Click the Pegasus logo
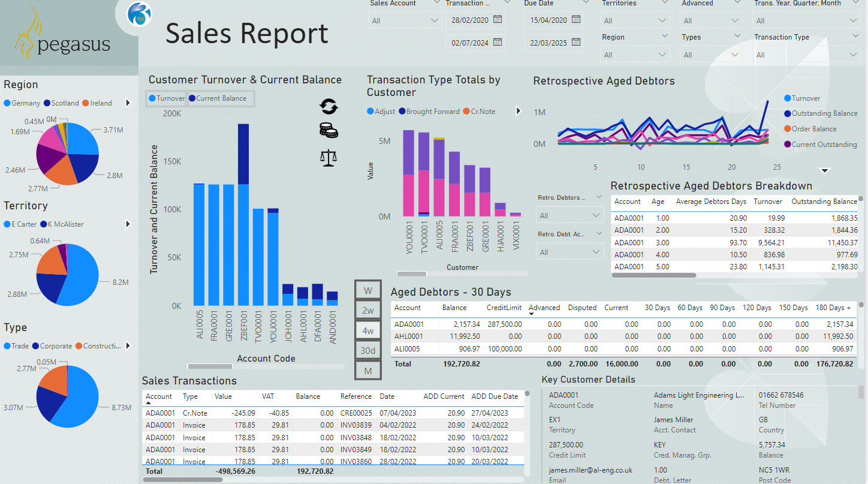The height and width of the screenshot is (484, 868). [x=62, y=33]
